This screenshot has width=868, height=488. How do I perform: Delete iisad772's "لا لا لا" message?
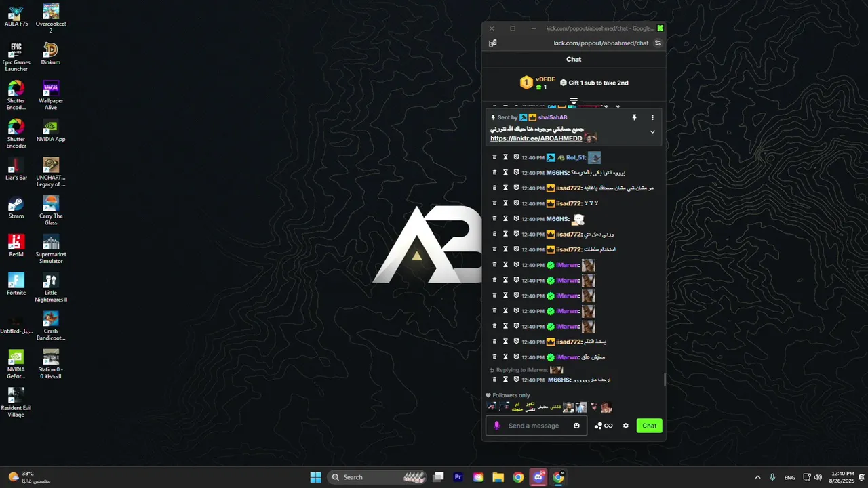(494, 203)
